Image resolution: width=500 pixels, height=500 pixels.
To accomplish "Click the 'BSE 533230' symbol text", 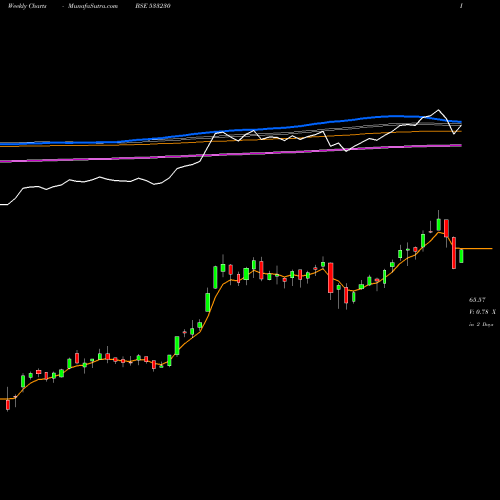I will point(153,6).
